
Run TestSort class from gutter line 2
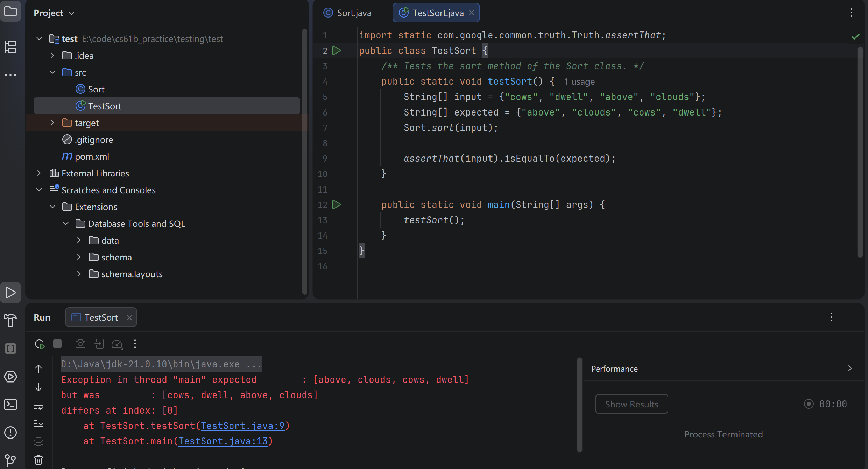337,51
